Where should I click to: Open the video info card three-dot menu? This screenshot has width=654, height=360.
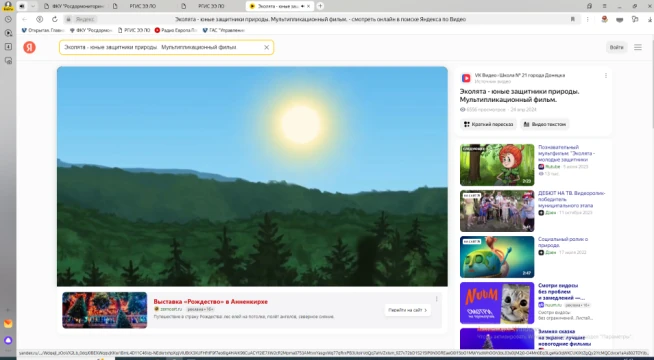[606, 76]
